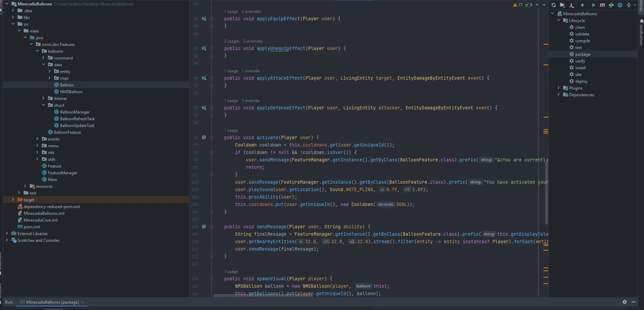Expand the libs folder
Image resolution: width=644 pixels, height=310 pixels.
click(x=13, y=17)
